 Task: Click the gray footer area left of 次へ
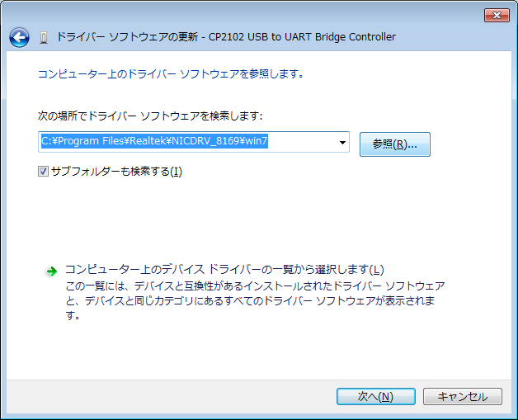tap(165, 396)
